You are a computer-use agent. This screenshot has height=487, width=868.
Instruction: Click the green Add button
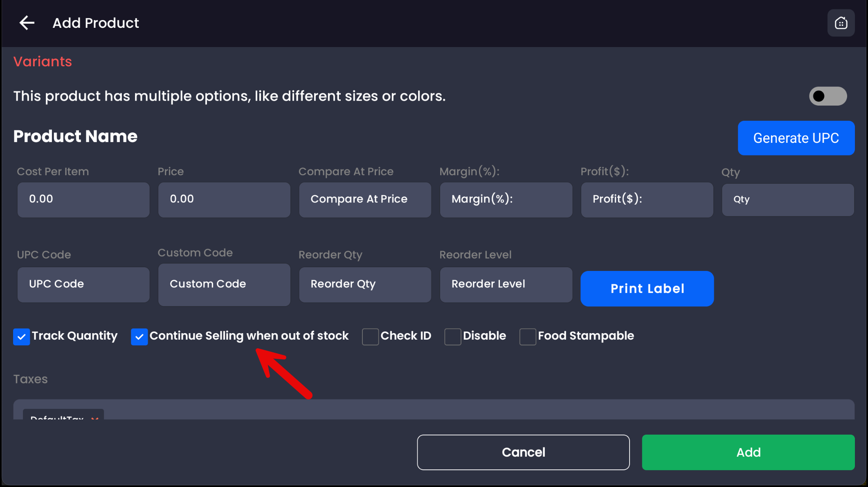coord(748,452)
